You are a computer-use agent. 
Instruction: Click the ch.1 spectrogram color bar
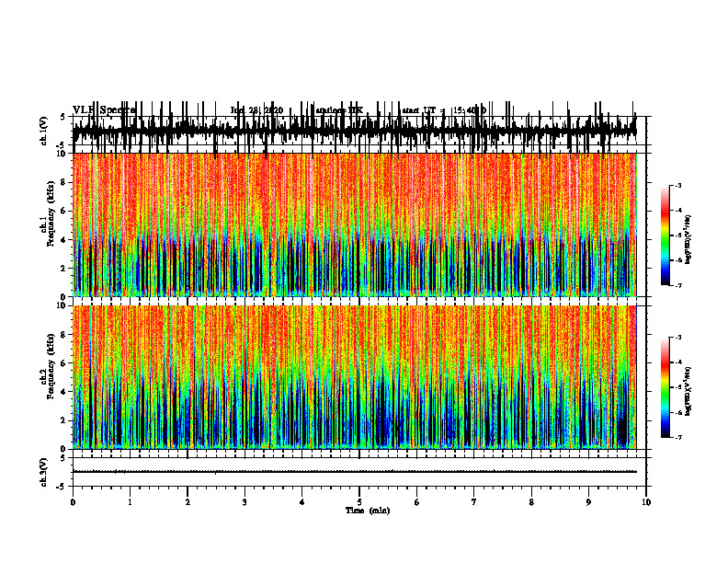665,236
